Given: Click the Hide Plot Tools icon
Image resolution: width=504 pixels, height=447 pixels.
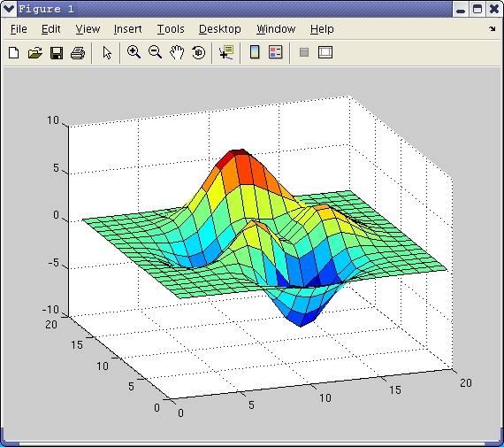Looking at the screenshot, I should pyautogui.click(x=304, y=52).
